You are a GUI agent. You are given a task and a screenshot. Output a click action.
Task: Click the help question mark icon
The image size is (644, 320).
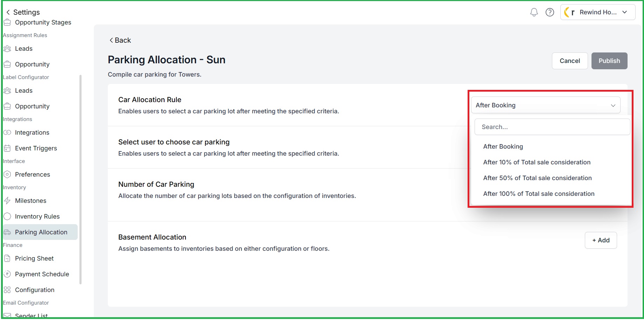550,12
